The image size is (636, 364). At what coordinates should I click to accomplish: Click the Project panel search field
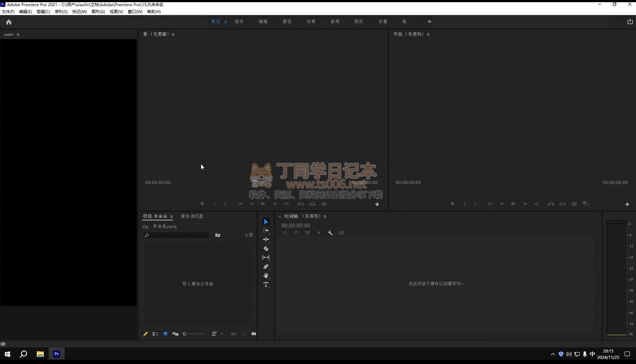tap(176, 235)
